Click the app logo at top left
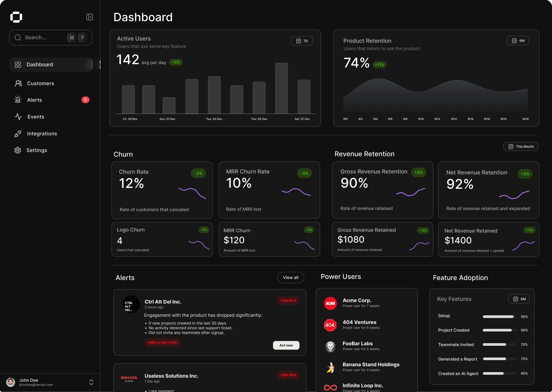Screen dimensions: 552x392 (x=16, y=17)
